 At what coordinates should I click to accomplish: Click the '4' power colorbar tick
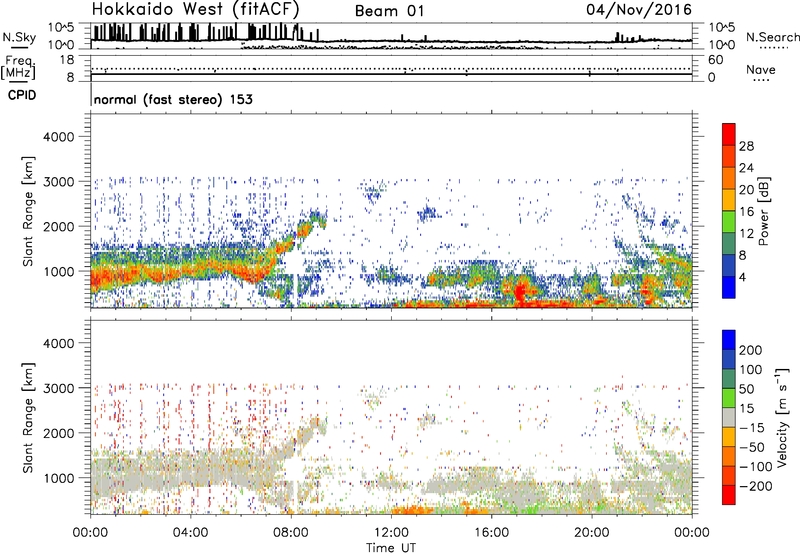[x=742, y=277]
